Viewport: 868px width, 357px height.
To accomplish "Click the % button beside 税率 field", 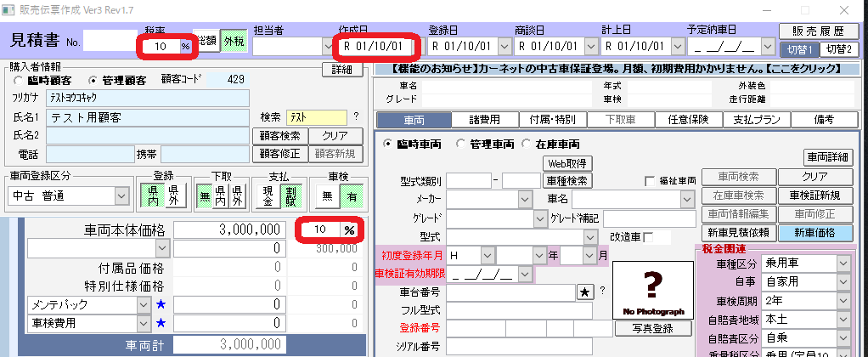I will tap(185, 47).
